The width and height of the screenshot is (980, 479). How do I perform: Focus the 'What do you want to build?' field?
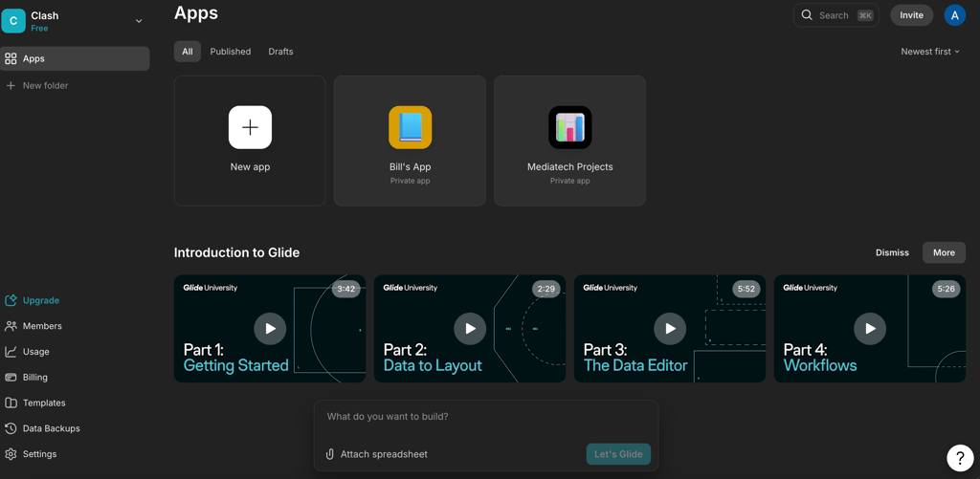click(486, 417)
